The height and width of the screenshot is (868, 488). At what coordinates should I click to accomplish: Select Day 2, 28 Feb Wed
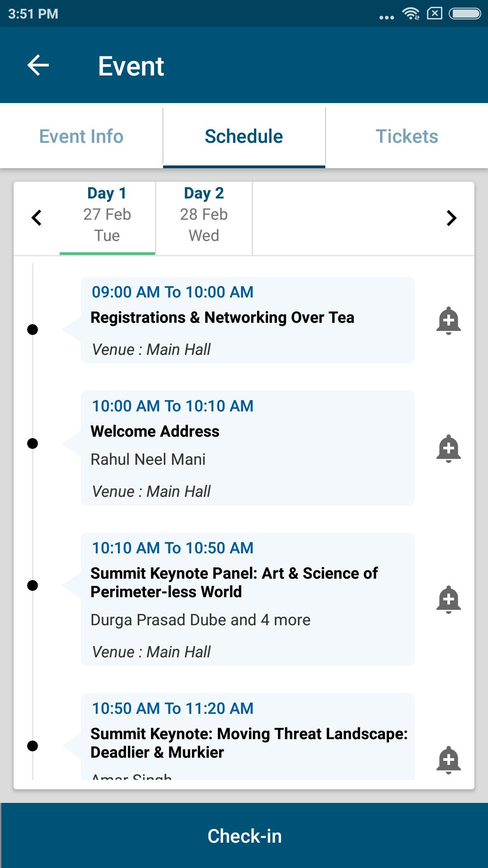pos(204,214)
